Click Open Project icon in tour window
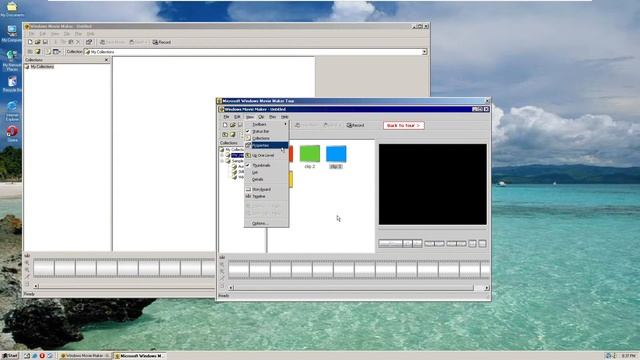 [x=233, y=125]
